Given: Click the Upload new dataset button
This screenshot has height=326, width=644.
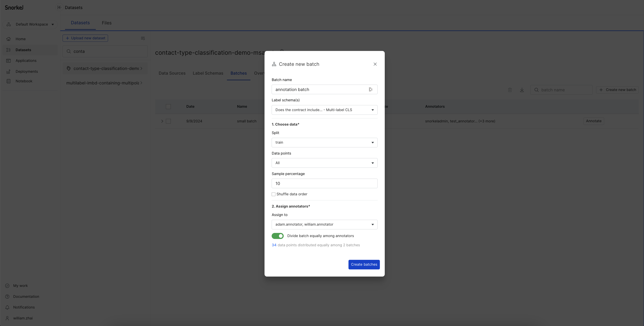Looking at the screenshot, I should (85, 38).
